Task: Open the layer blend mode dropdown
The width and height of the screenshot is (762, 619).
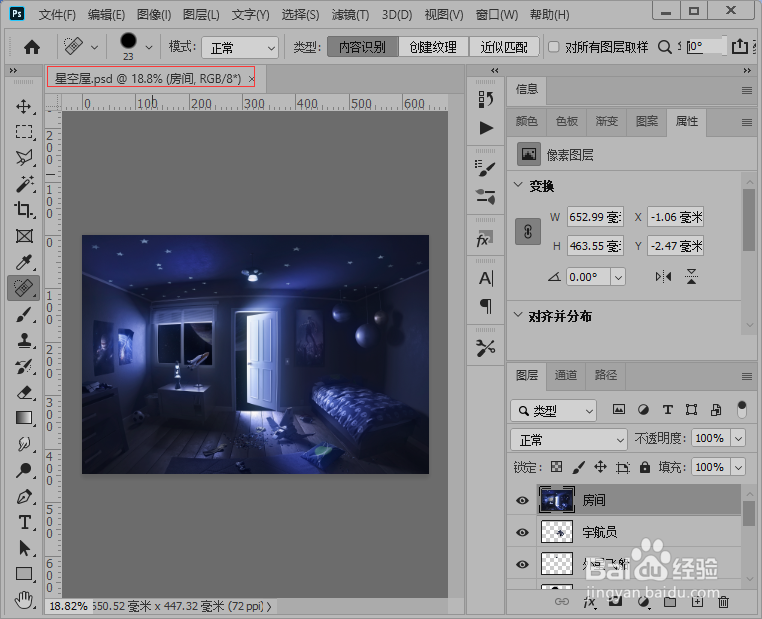Action: (x=569, y=440)
